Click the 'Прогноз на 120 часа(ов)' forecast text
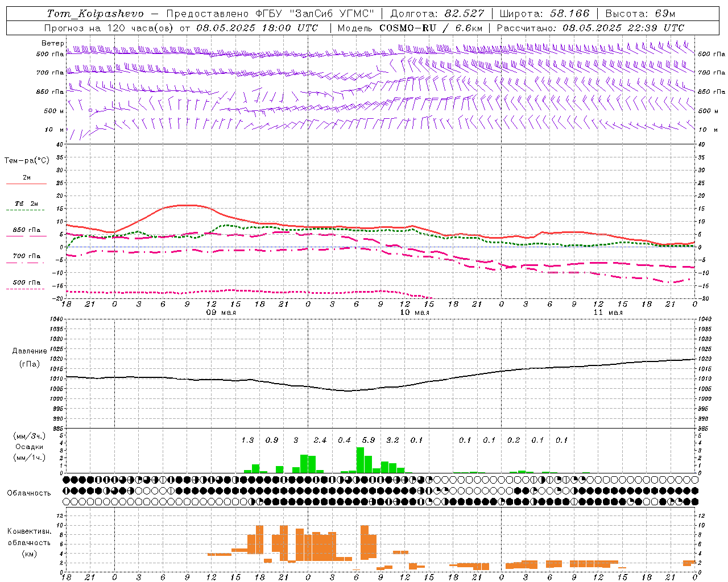728x582 pixels. 110,28
